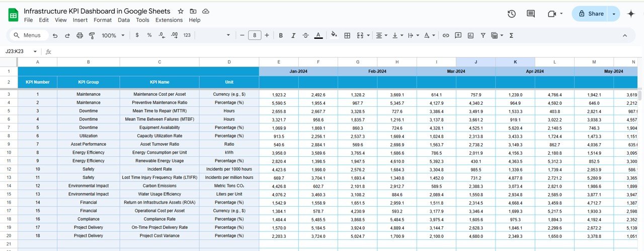Collapse the toolbar with chevron
This screenshot has height=251, width=644.
625,35
